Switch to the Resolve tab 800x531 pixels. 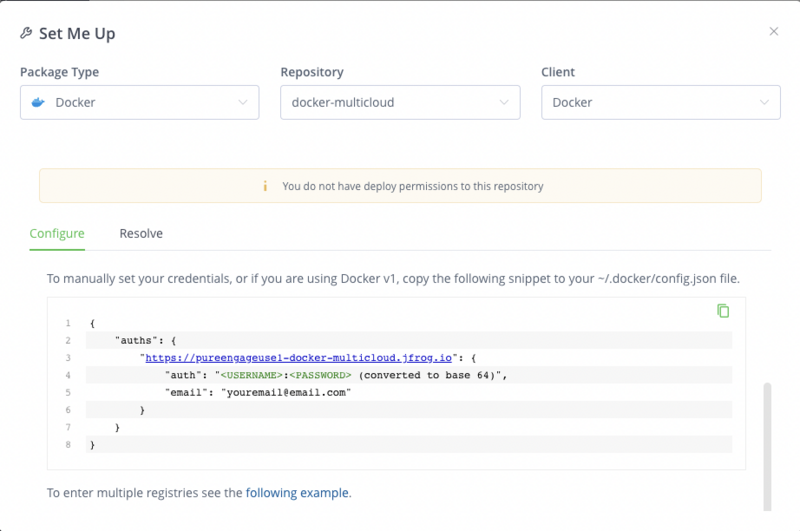(141, 234)
